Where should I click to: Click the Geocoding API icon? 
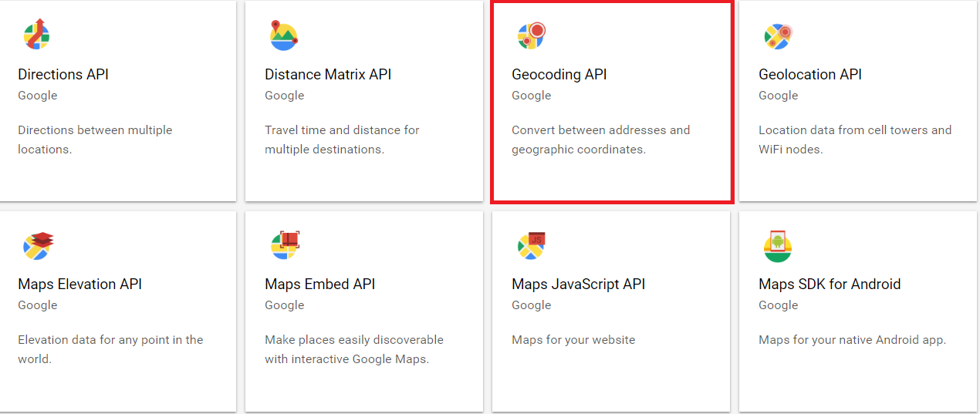coord(532,35)
